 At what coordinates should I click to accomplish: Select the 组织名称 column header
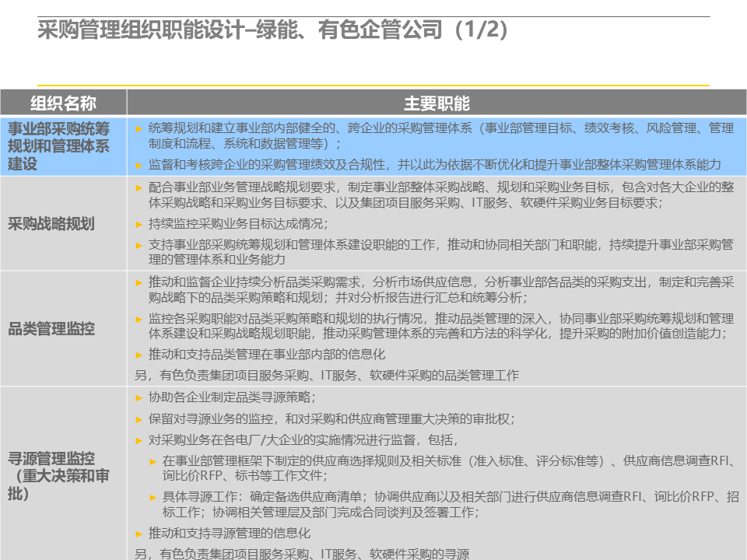pos(63,103)
